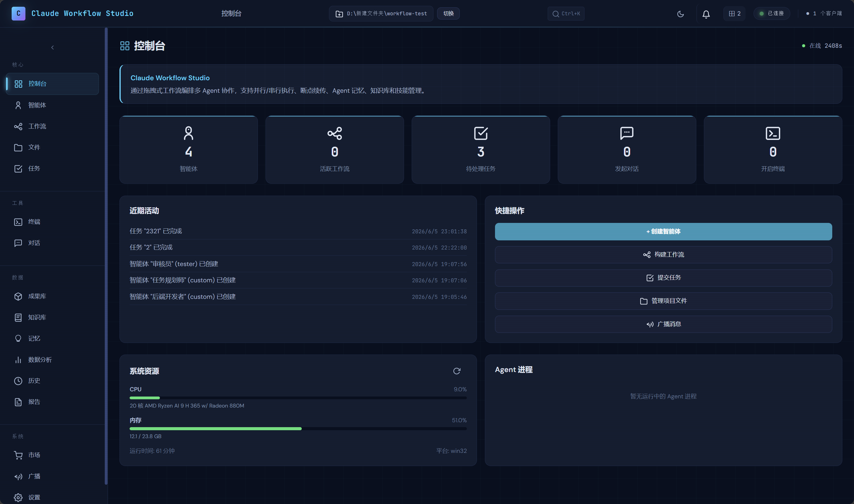Click the 构建工作流 button
Viewport: 854px width, 504px height.
point(663,255)
